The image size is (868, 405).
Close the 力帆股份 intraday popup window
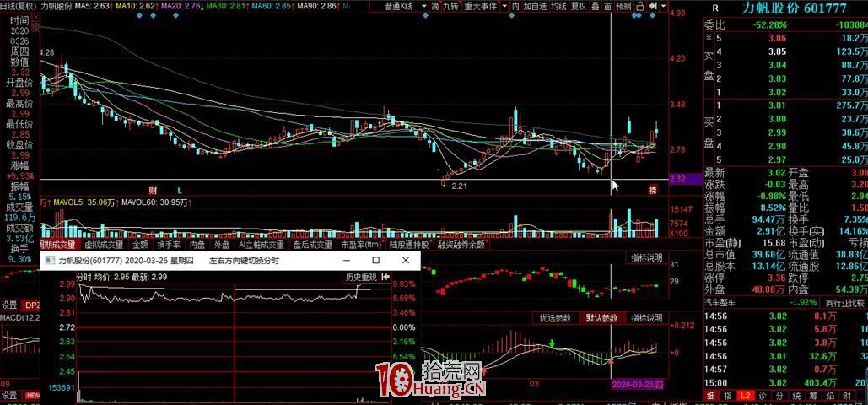click(x=406, y=261)
